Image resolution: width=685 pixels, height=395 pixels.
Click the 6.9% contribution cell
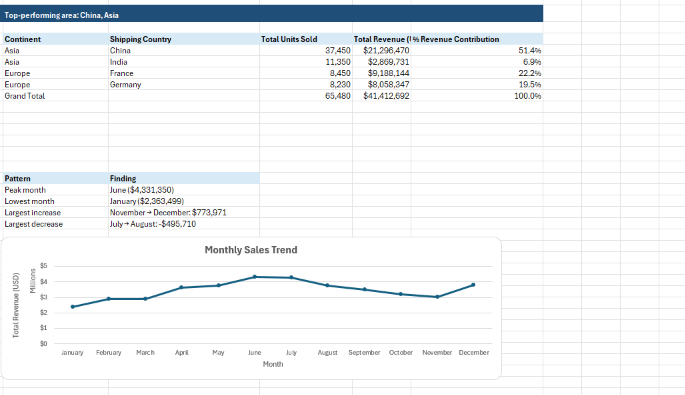[x=477, y=62]
